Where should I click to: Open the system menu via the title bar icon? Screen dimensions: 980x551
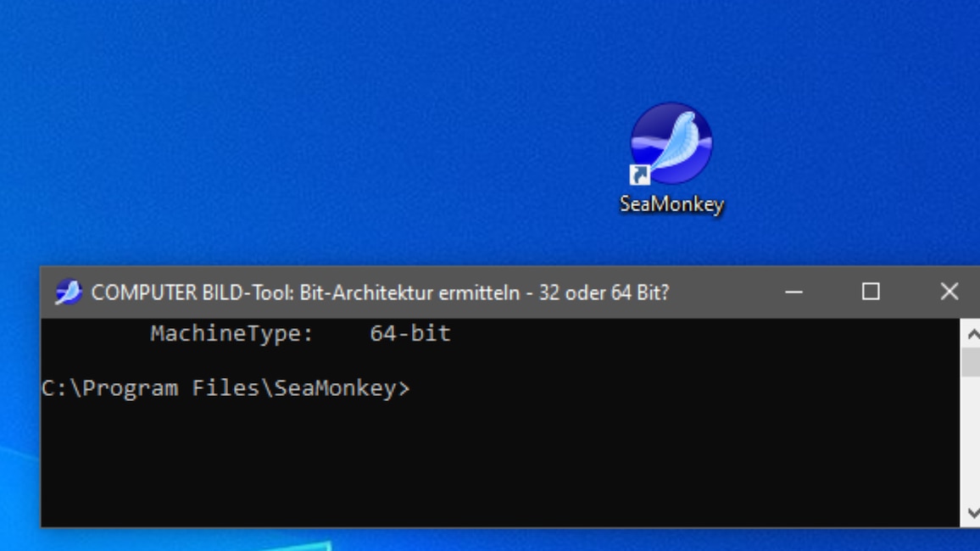(x=68, y=292)
